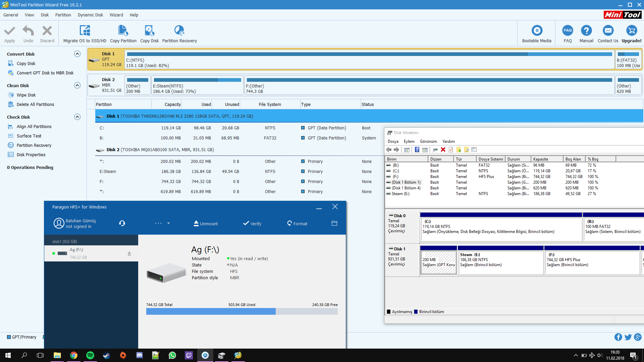Launch Partition Recovery from toolbar
The image size is (644, 362).
click(x=179, y=31)
